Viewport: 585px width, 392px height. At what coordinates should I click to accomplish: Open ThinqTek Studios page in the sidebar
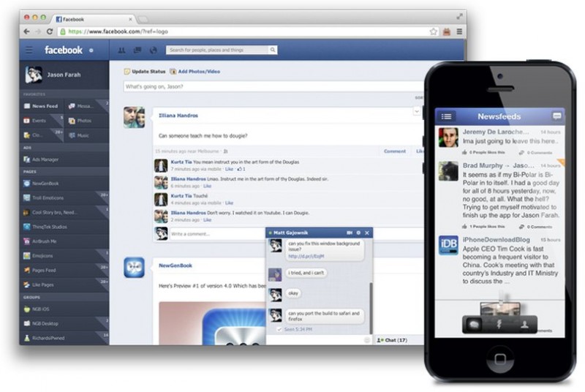pos(64,227)
